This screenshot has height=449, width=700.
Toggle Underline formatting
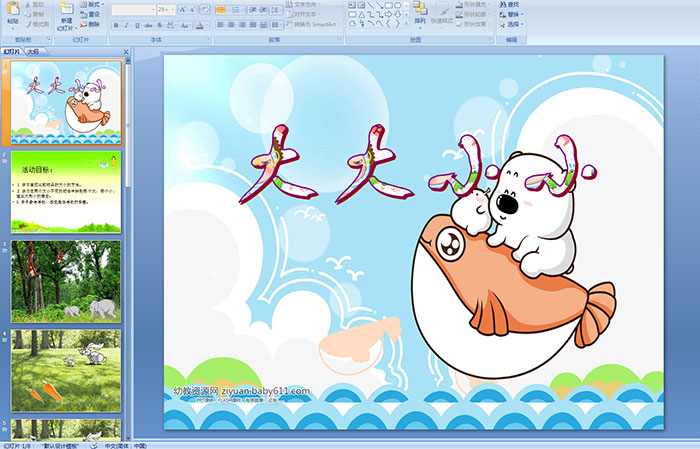point(137,25)
